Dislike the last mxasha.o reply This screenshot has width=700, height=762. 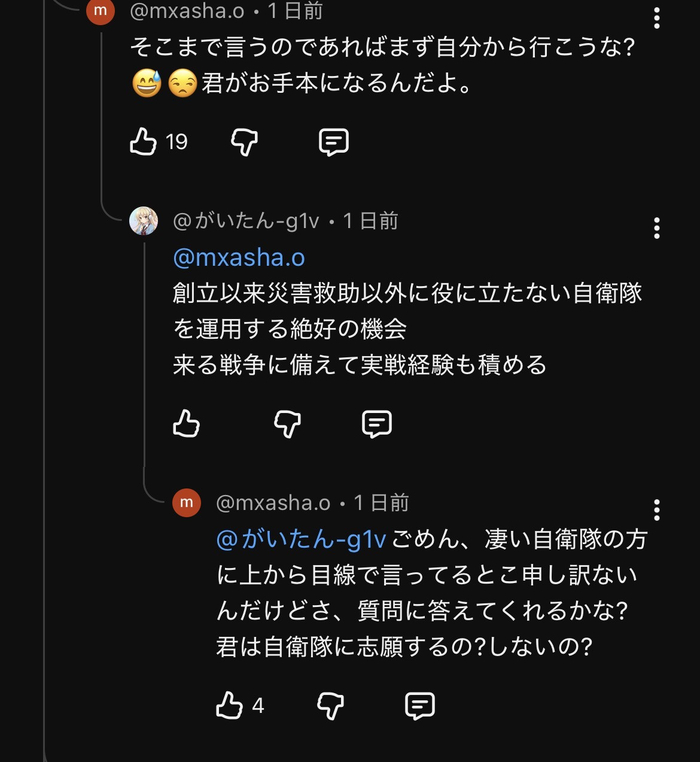330,705
